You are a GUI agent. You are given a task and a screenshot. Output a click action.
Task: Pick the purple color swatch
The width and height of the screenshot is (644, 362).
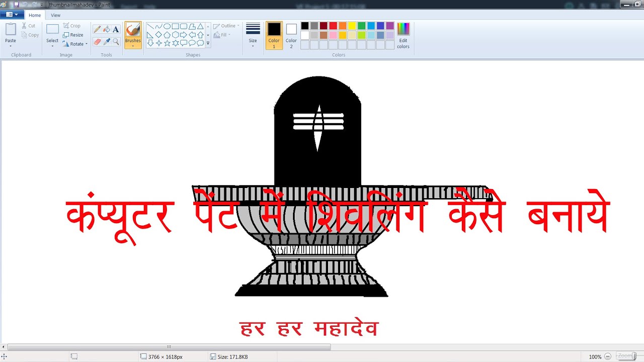(390, 26)
